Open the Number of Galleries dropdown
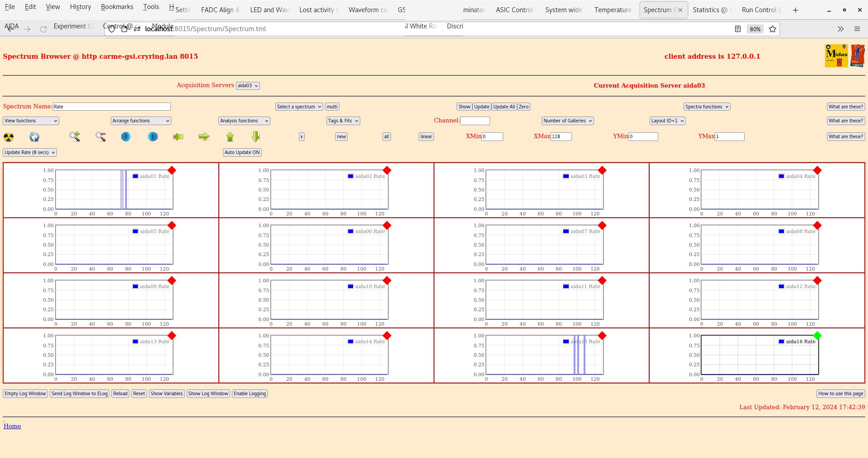The width and height of the screenshot is (868, 458). tap(567, 121)
